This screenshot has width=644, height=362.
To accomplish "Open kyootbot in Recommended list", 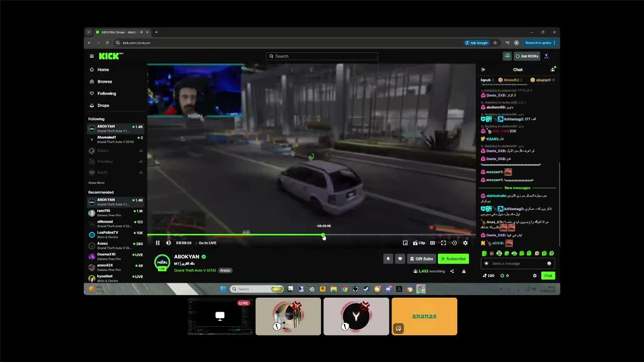I will click(116, 278).
